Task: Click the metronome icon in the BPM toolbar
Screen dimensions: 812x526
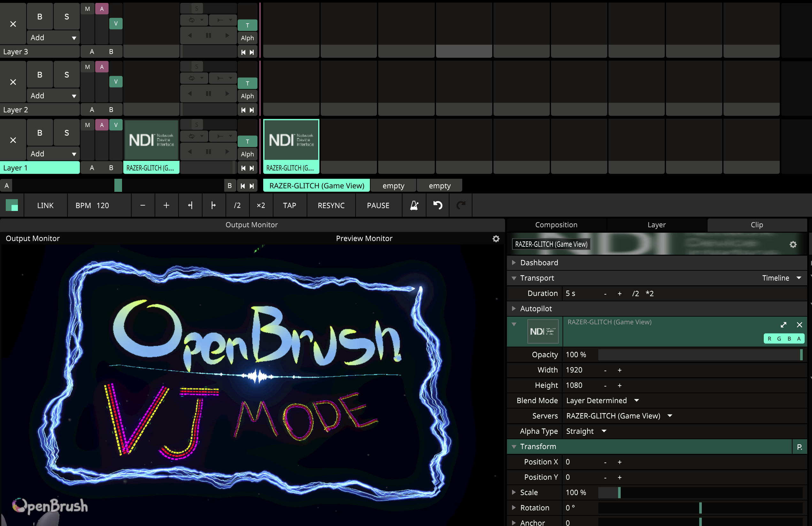Action: click(414, 205)
